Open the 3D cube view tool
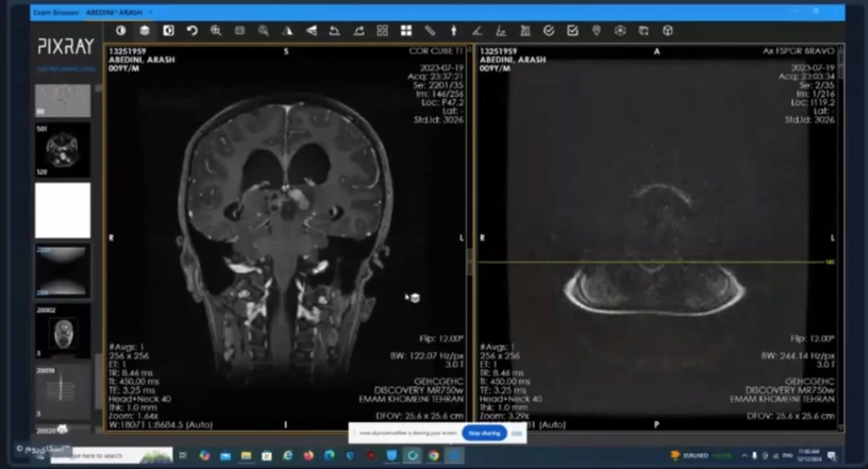 click(667, 31)
